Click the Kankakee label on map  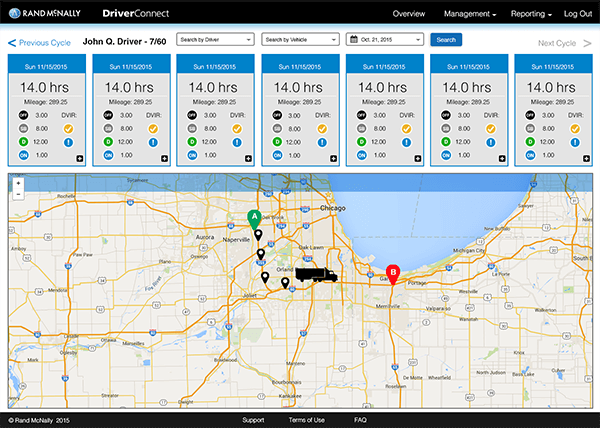pyautogui.click(x=290, y=396)
